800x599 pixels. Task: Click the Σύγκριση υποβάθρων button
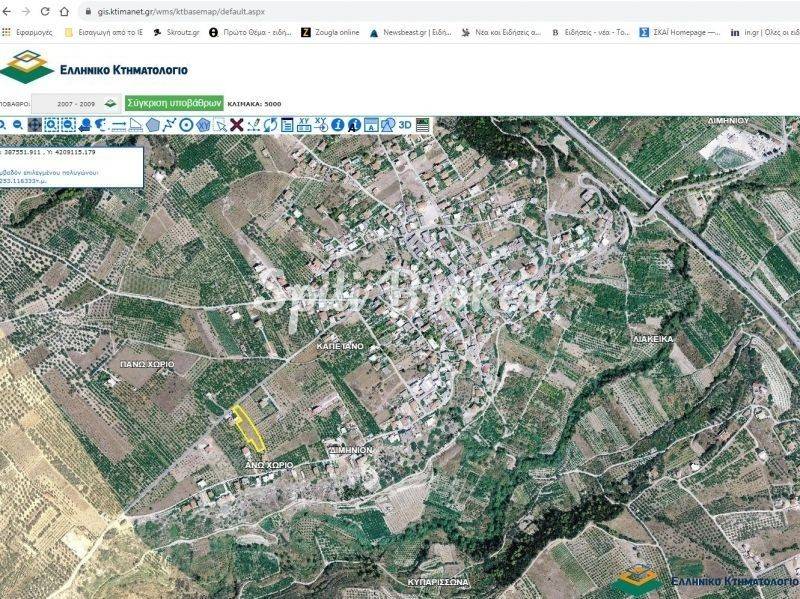click(174, 103)
